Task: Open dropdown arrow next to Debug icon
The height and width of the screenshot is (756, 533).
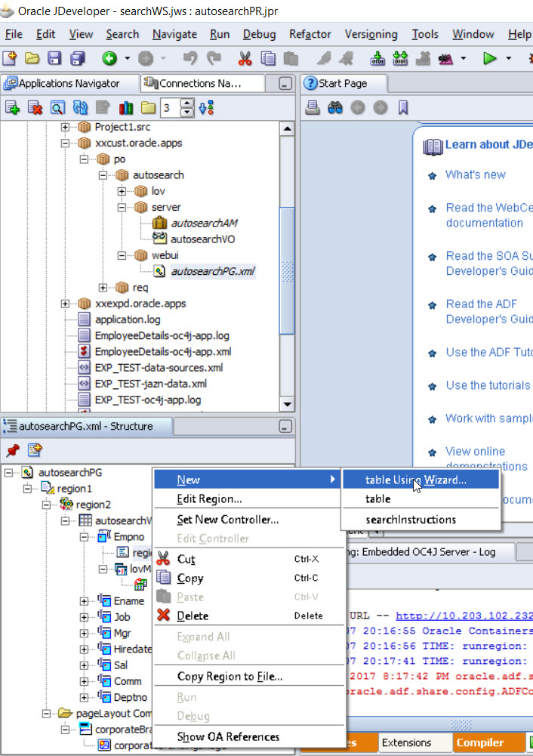Action: [463, 58]
